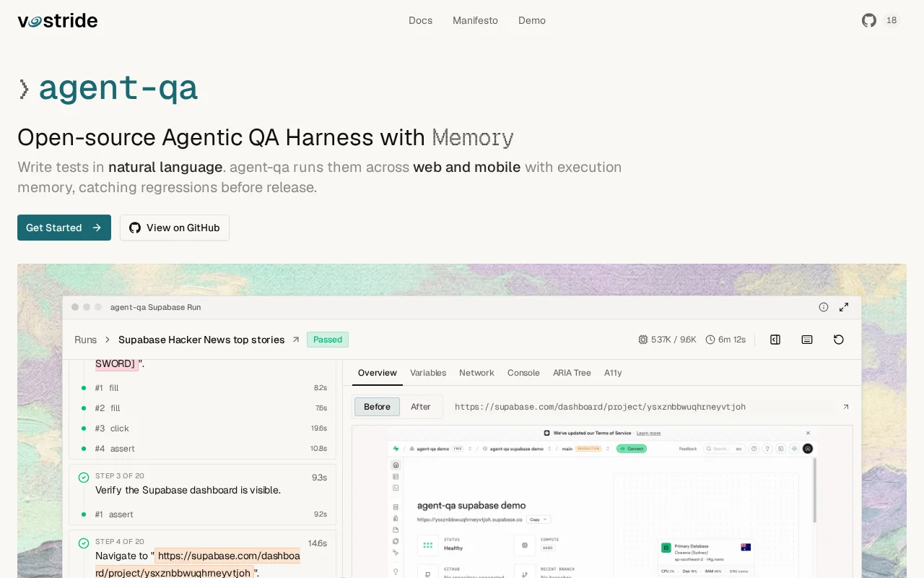Click 'Supabase Hacker News top stories' title
This screenshot has height=578, width=924.
tap(201, 340)
